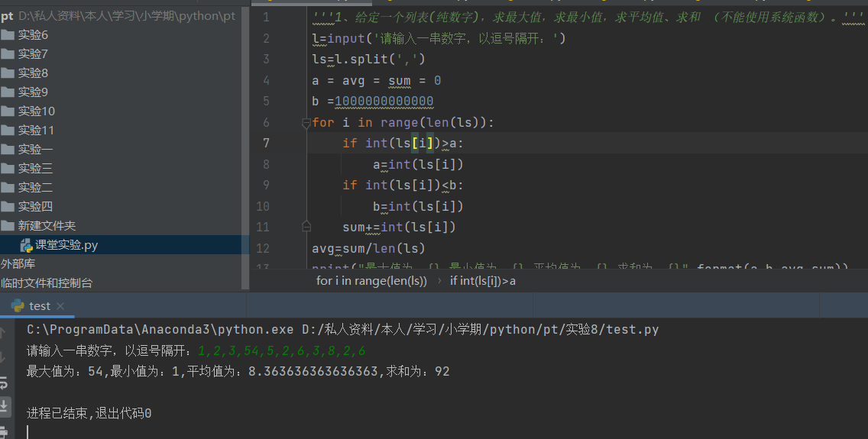Click python.exe command path in console

coord(160,330)
